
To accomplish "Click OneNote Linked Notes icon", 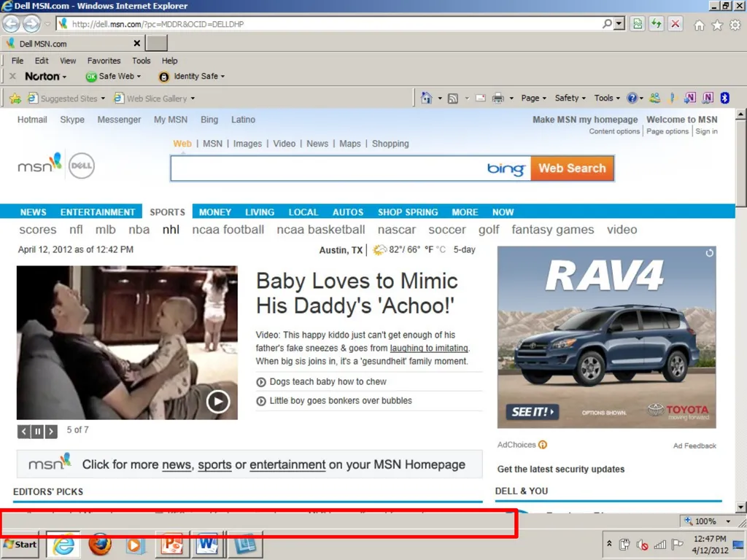I will pos(708,98).
